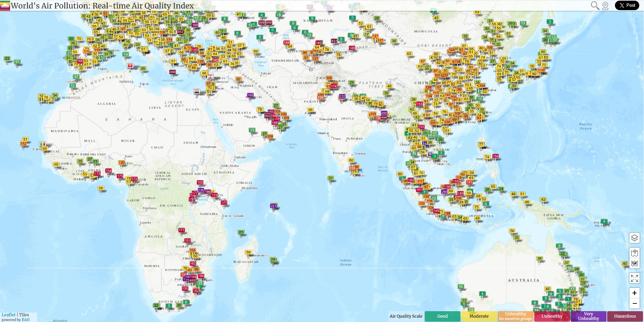Open the purple 232 marker in northern India
Image resolution: width=644 pixels, height=322 pixels.
342,96
